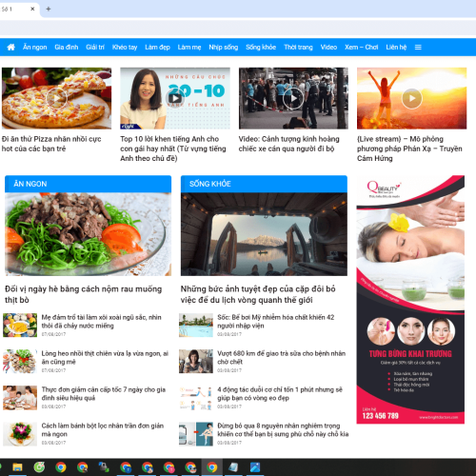Close the current browser tab

tap(32, 9)
